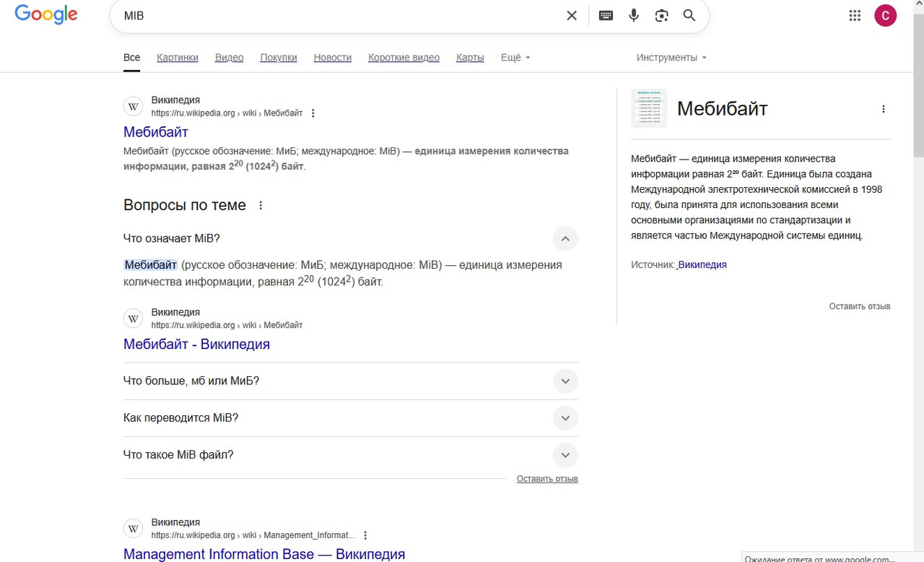This screenshot has height=562, width=924.
Task: Open Management Information Base — Википедия result
Action: pos(264,554)
